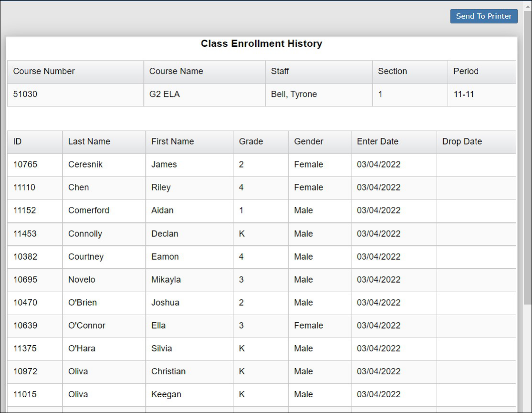Select student ID 11152

click(24, 211)
